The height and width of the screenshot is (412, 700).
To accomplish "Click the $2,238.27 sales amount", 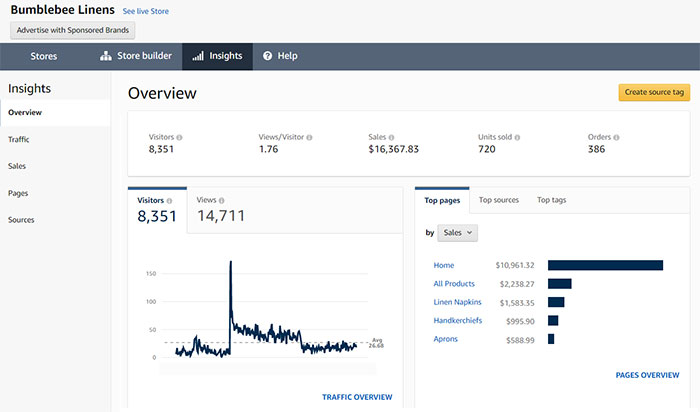I will [x=517, y=284].
